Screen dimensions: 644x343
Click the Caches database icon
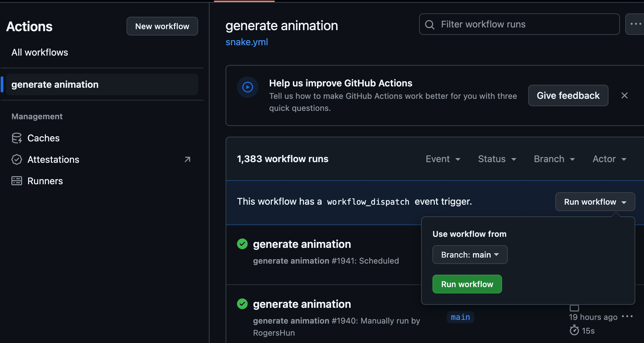click(17, 138)
